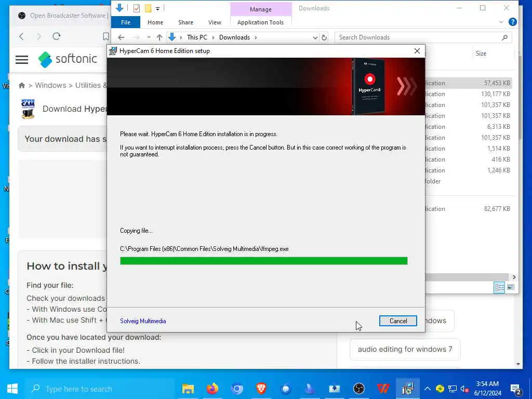
Task: Switch Explorer to the Details view icon
Action: click(x=499, y=287)
